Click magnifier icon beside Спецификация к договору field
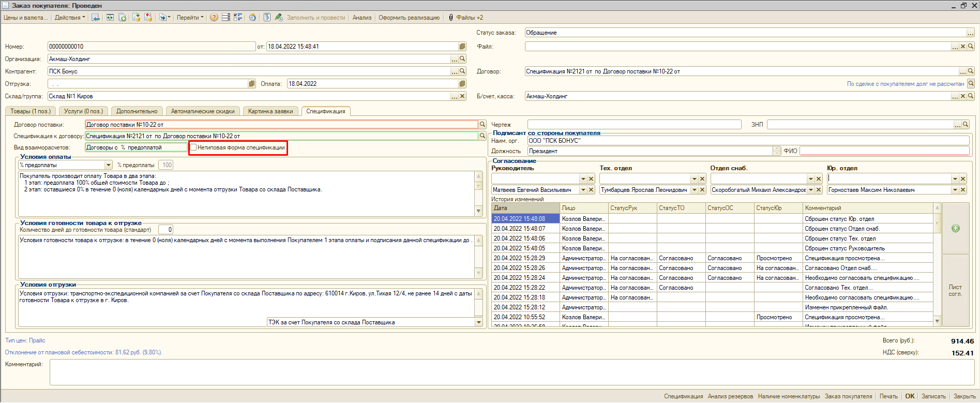Viewport: 980px width, 403px height. point(483,136)
